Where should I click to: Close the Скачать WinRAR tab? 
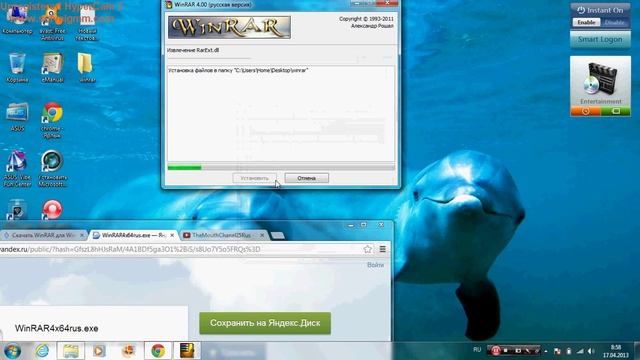click(82, 235)
